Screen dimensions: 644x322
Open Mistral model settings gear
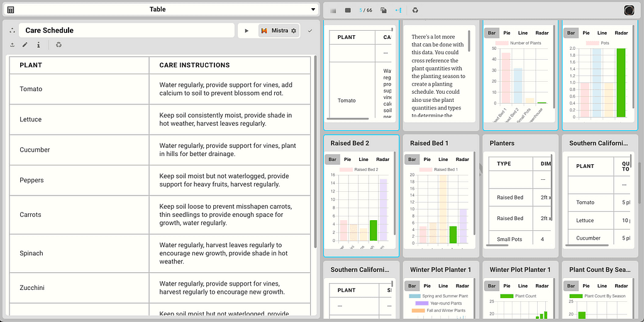tap(294, 31)
